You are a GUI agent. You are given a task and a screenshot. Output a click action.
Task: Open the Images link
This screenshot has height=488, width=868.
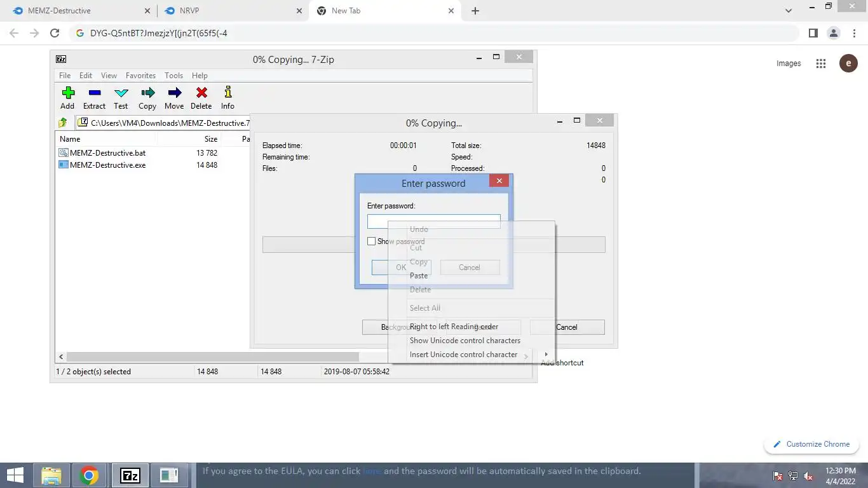789,64
